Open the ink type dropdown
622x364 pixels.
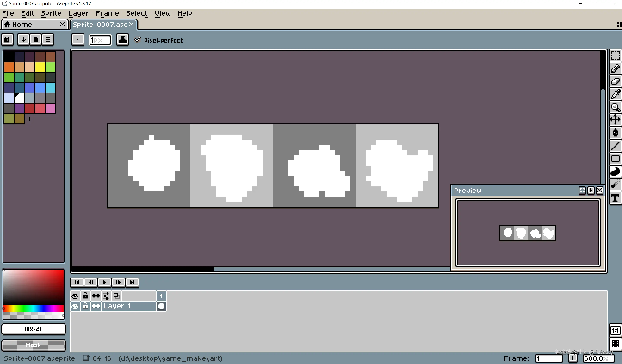122,40
